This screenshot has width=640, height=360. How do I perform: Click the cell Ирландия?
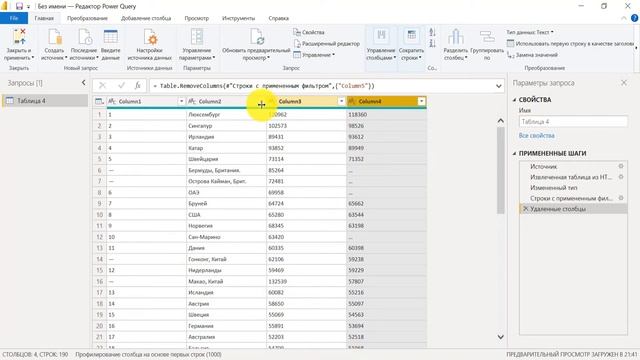click(x=227, y=137)
